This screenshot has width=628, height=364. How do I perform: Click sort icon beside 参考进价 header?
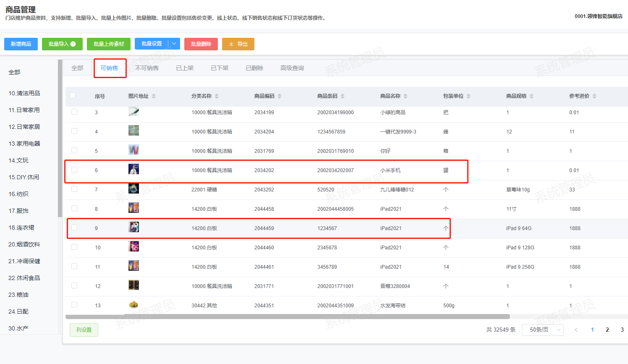click(594, 96)
